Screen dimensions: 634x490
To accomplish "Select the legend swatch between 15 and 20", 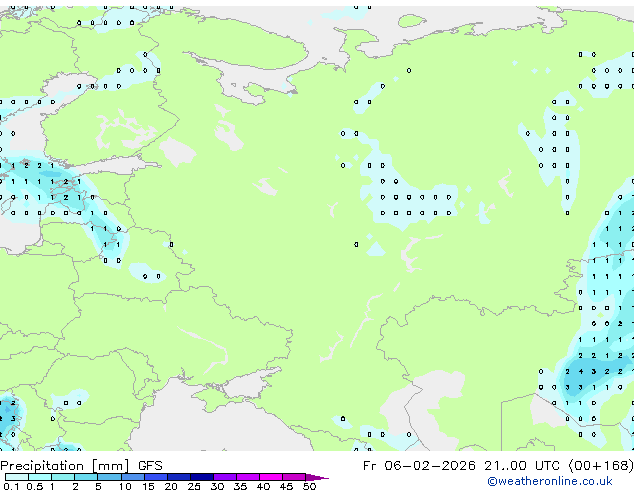I will coord(156,477).
